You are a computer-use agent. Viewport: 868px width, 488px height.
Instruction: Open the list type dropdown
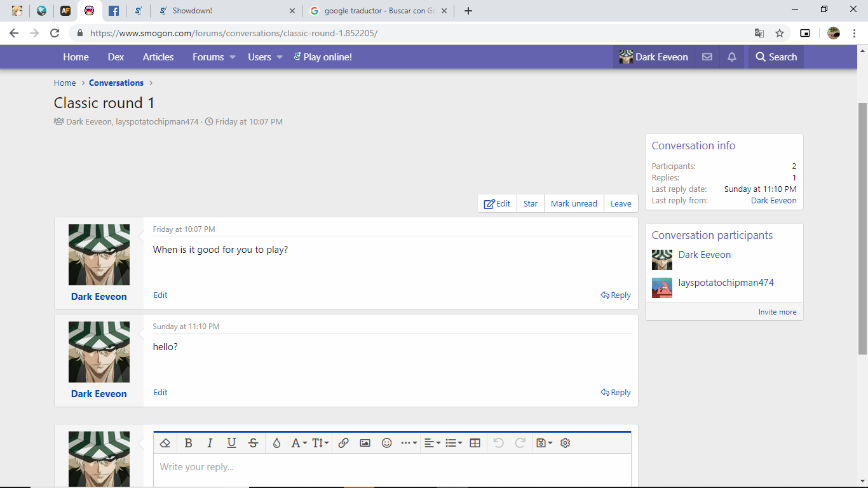coord(454,443)
